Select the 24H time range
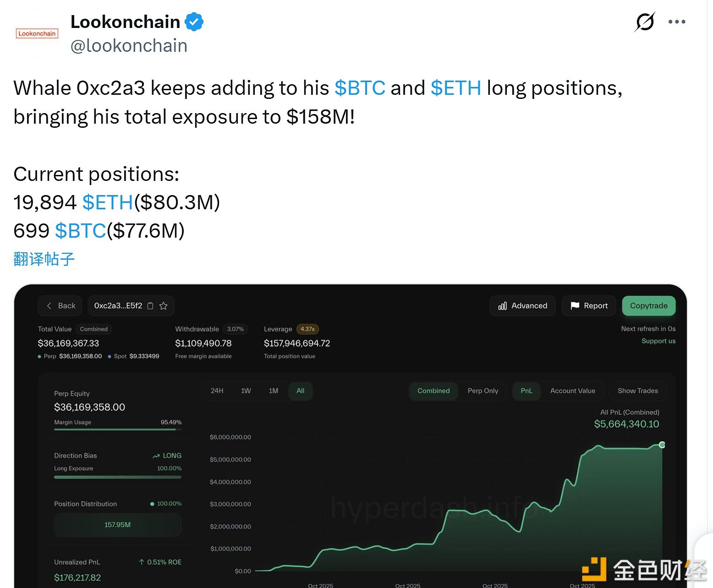 217,391
